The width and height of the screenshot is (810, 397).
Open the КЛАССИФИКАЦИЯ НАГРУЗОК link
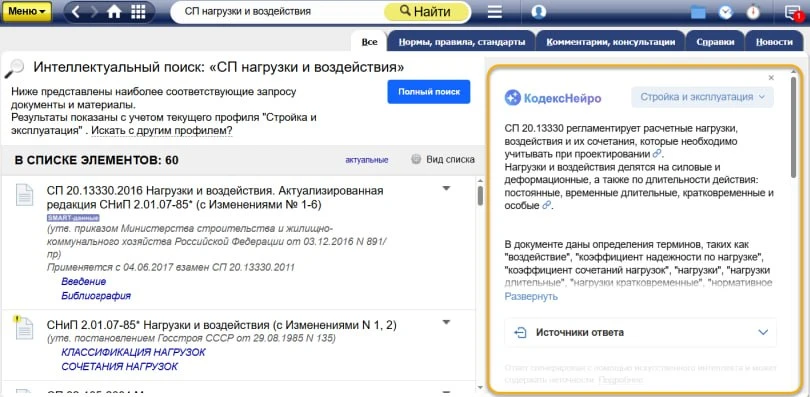coord(133,352)
